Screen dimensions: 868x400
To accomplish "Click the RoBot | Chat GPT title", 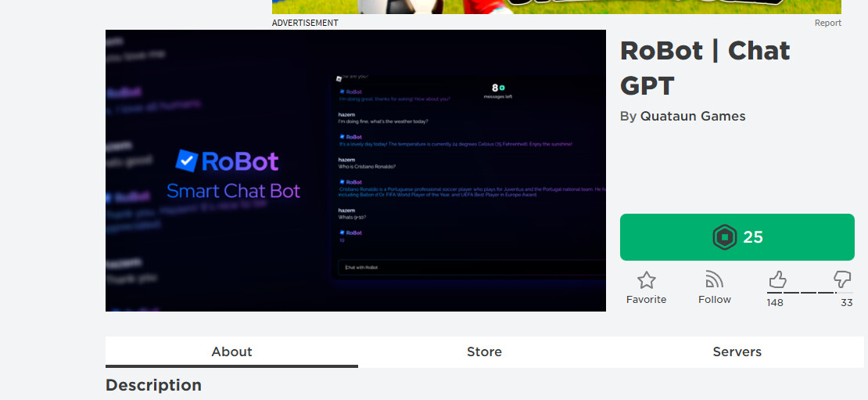I will (705, 68).
